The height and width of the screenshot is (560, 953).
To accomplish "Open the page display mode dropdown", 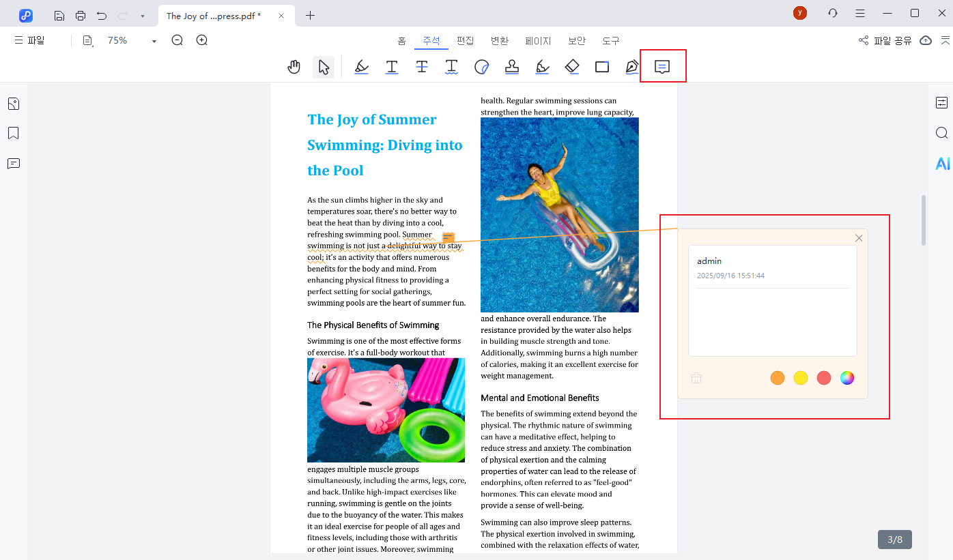I will click(x=87, y=41).
